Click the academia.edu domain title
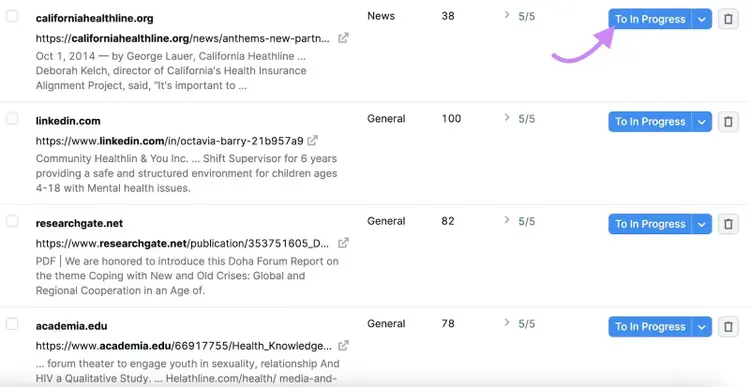This screenshot has width=750, height=387. pyautogui.click(x=71, y=326)
